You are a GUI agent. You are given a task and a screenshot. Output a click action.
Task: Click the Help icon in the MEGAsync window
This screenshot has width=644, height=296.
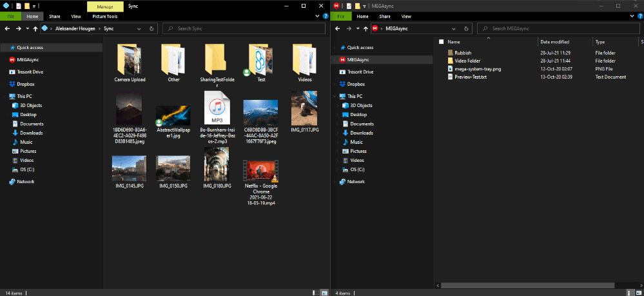click(x=639, y=15)
